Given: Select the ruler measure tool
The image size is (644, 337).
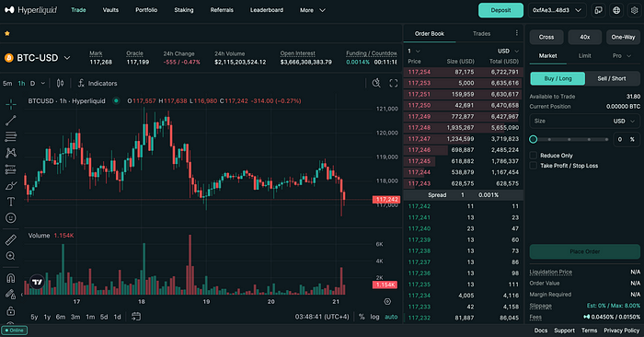Looking at the screenshot, I should point(11,239).
